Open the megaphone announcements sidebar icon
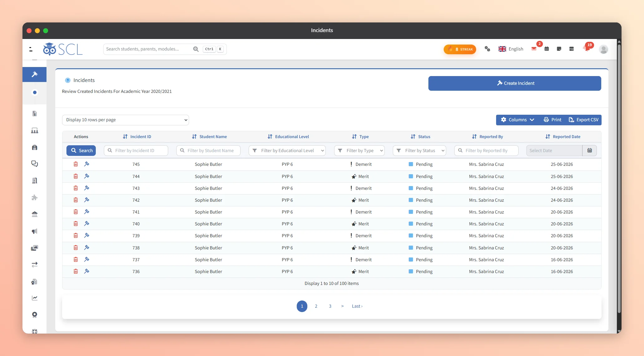 [x=35, y=231]
